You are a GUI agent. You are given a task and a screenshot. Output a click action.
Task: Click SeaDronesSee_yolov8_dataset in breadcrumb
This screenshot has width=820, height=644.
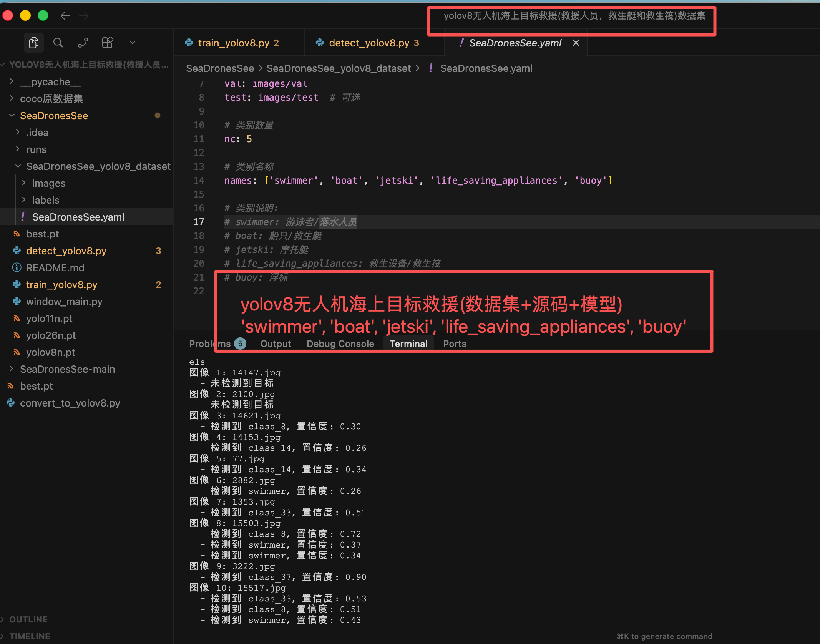coord(339,68)
